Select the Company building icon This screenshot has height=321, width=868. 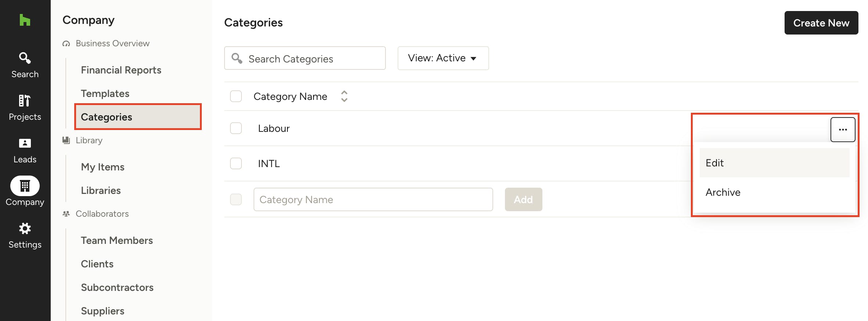point(25,186)
